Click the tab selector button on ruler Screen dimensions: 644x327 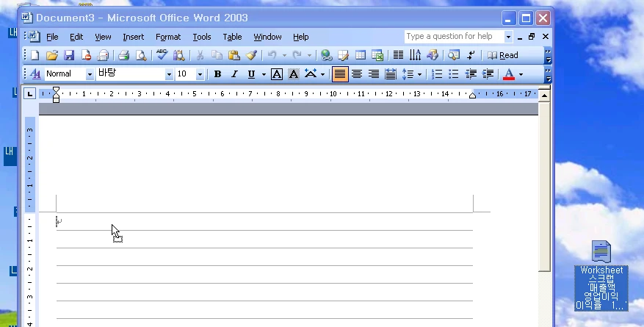[29, 94]
